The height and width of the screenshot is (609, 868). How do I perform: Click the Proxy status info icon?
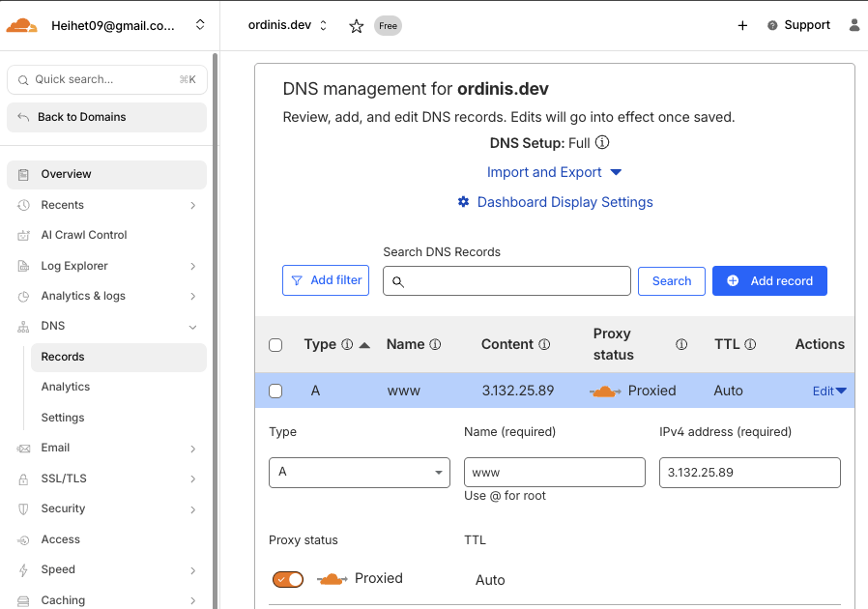(x=681, y=344)
